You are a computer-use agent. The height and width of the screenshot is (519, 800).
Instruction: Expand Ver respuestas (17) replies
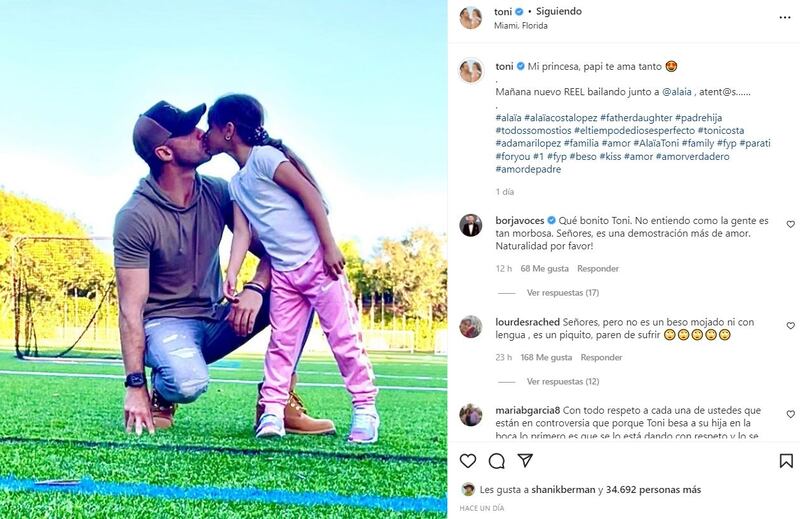563,293
